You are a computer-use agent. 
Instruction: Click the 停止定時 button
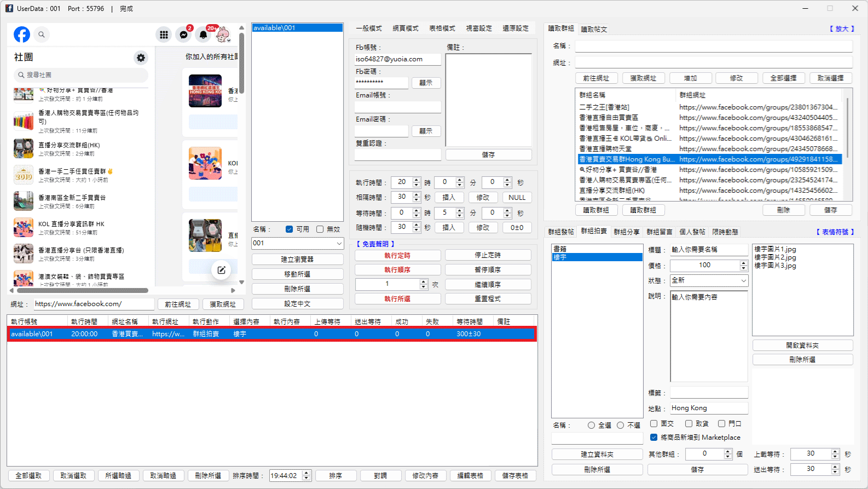(x=488, y=255)
